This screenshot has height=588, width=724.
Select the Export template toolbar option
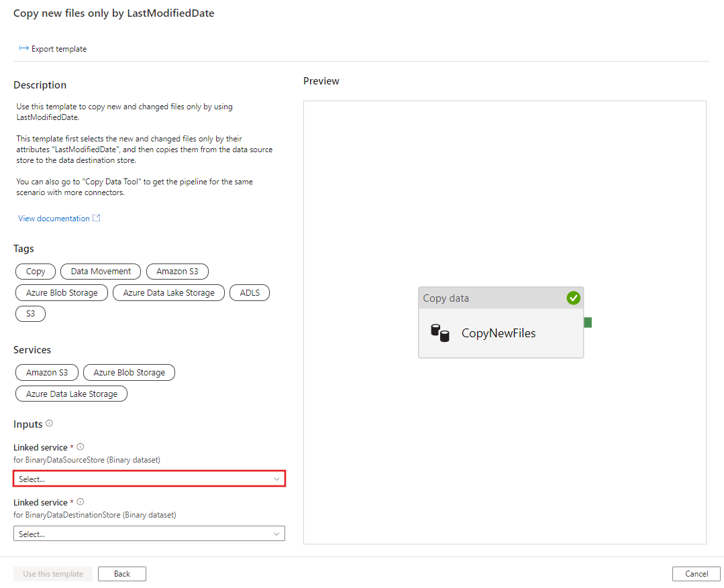click(x=59, y=49)
